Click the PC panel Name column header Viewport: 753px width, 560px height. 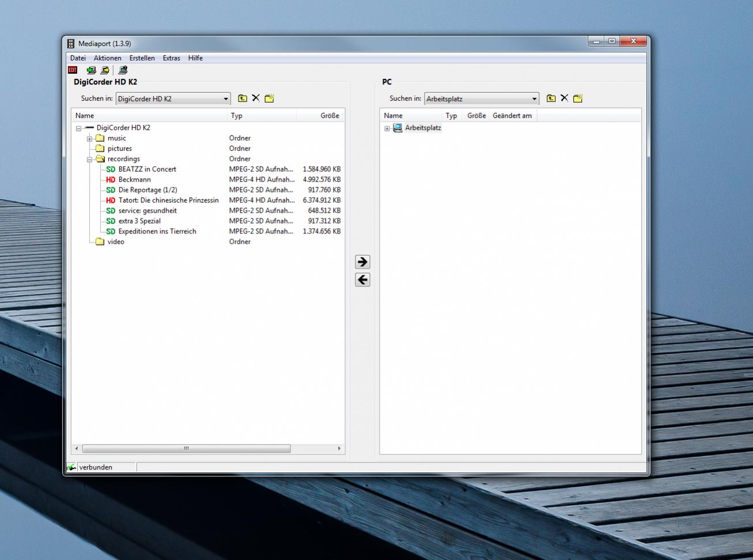(411, 116)
